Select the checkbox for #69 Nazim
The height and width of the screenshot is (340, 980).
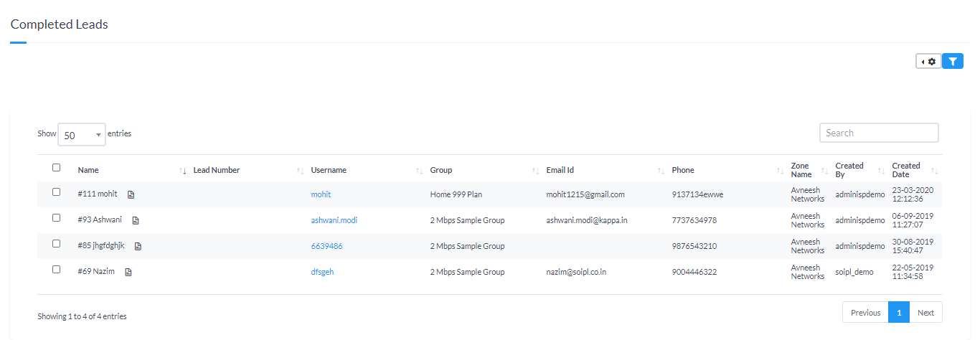pos(57,270)
